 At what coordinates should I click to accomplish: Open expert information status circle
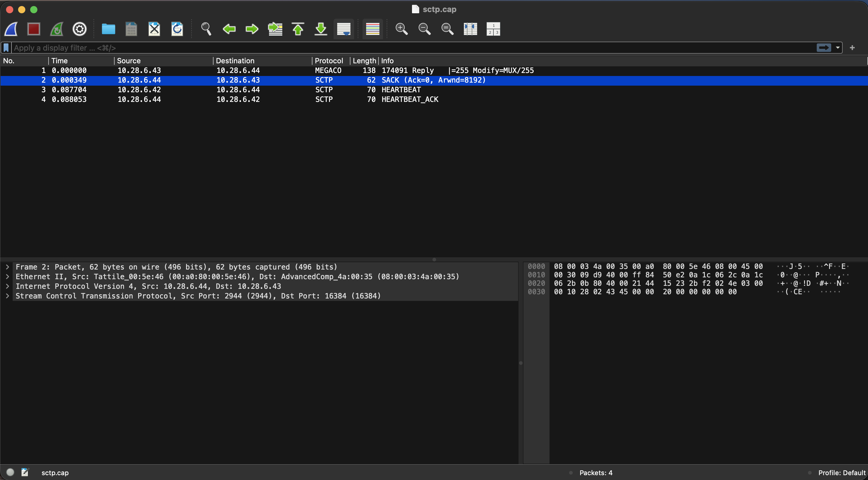point(10,472)
